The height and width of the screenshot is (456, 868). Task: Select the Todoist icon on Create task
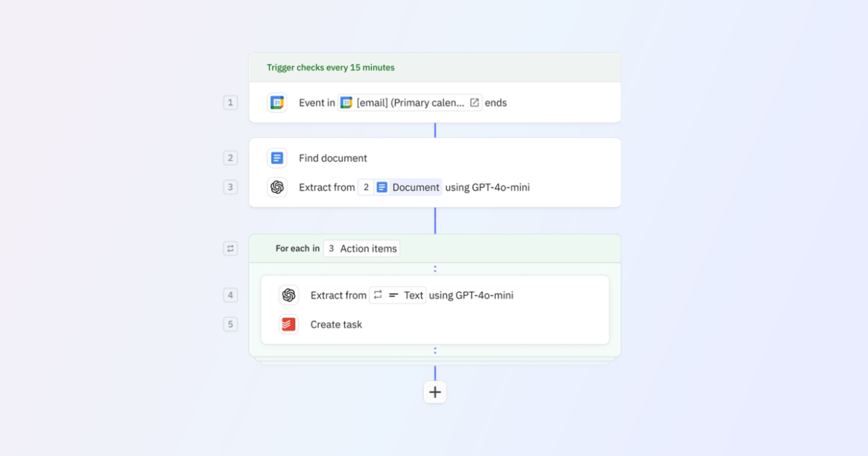(x=288, y=324)
